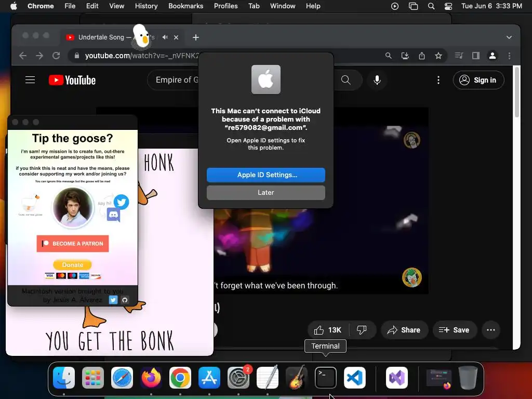Launch Visual Studio Code from Dock

pos(354,378)
